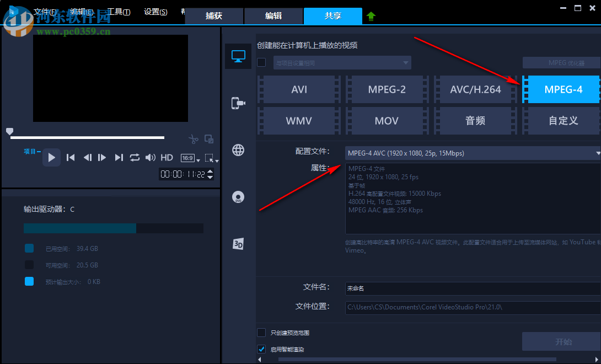Open the web sharing globe panel
The height and width of the screenshot is (364, 601).
238,149
